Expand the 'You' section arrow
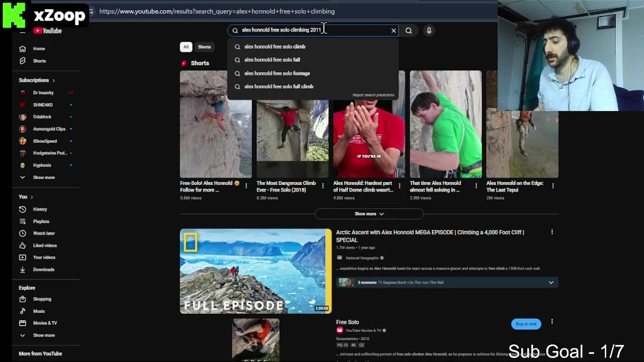The width and height of the screenshot is (644, 362). pos(32,197)
